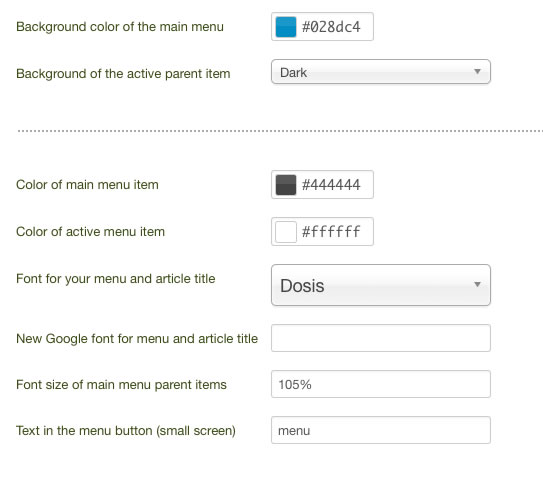Click the 'Font size of main menu parent items' label
Viewport: 543px width, 493px height.
(121, 385)
